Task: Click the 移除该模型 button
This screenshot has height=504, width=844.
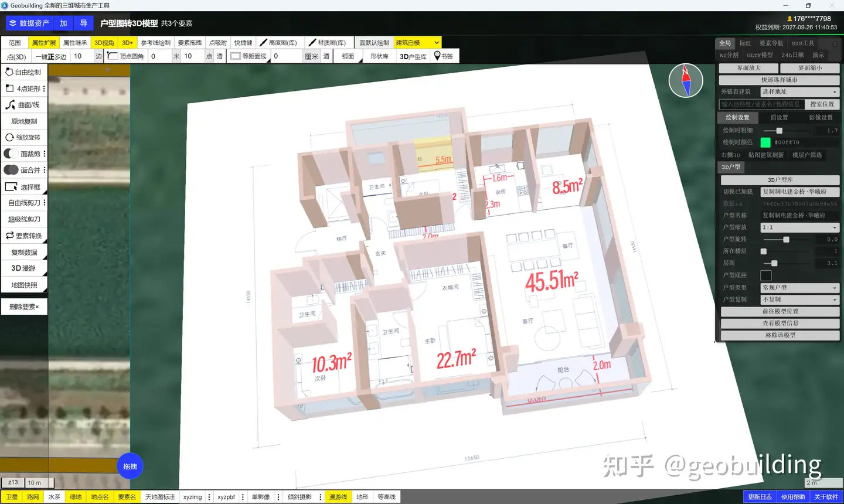Action: 780,335
